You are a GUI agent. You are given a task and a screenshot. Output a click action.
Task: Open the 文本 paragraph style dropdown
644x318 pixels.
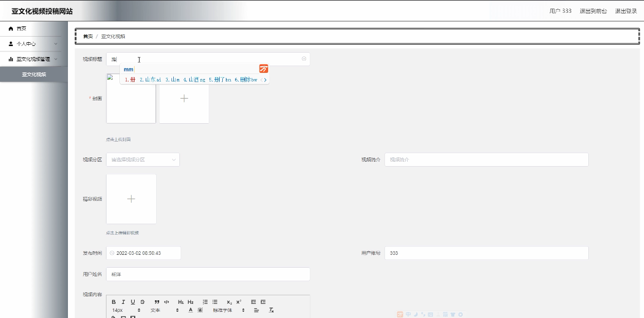pyautogui.click(x=164, y=310)
